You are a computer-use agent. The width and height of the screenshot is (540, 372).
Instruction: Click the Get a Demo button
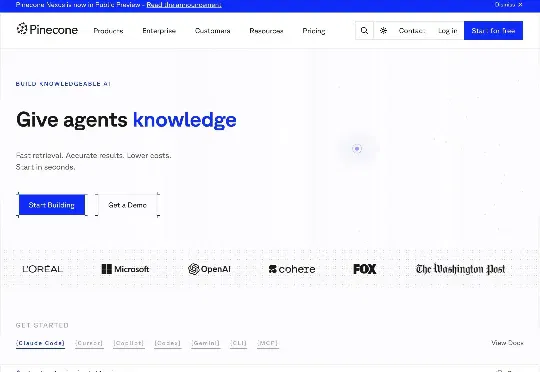(127, 205)
